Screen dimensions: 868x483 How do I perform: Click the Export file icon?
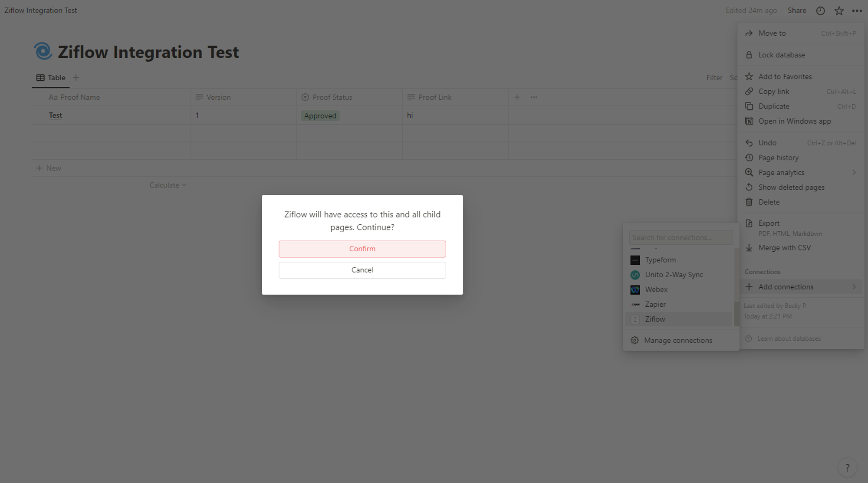749,223
